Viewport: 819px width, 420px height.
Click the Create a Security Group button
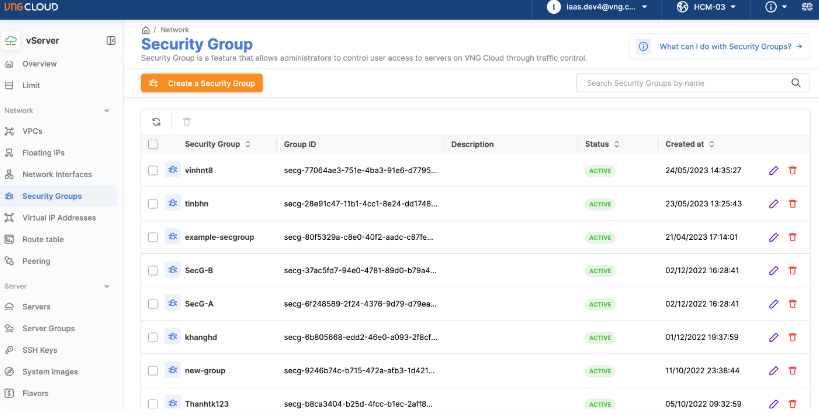(202, 83)
